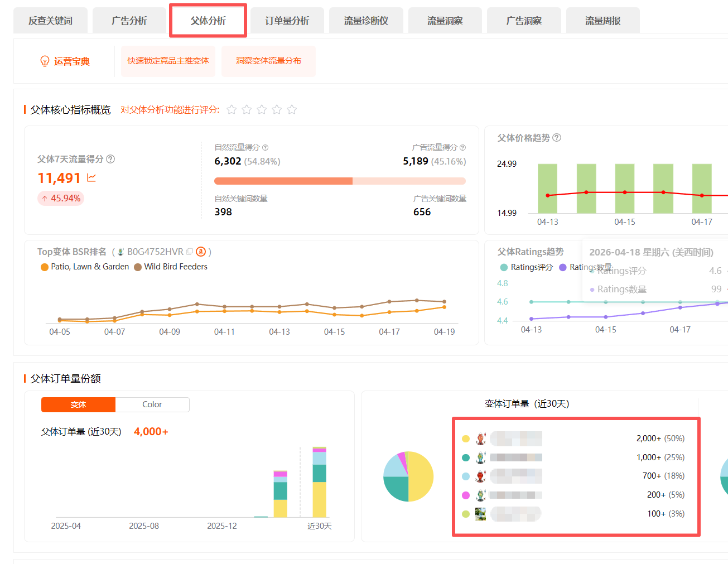Click the 运营宝典 lightbulb icon
Image resolution: width=728 pixels, height=564 pixels.
click(x=45, y=61)
